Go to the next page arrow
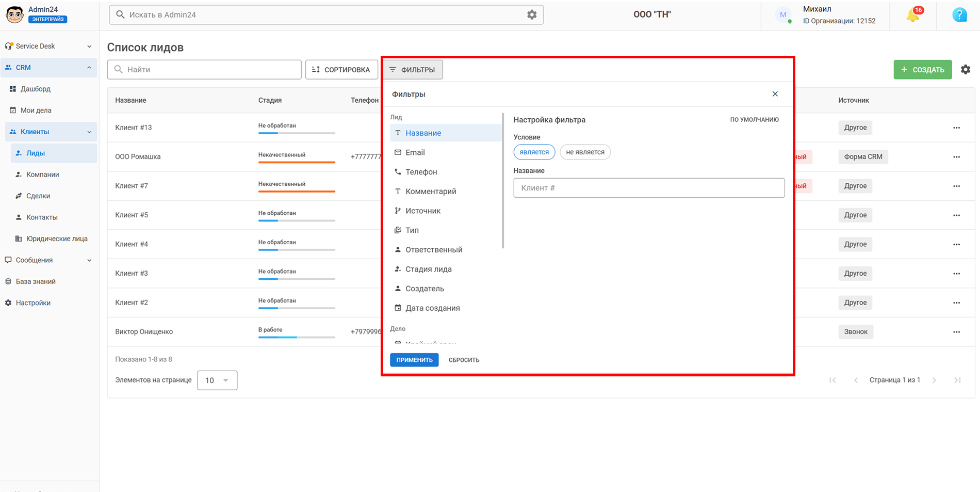 [934, 380]
